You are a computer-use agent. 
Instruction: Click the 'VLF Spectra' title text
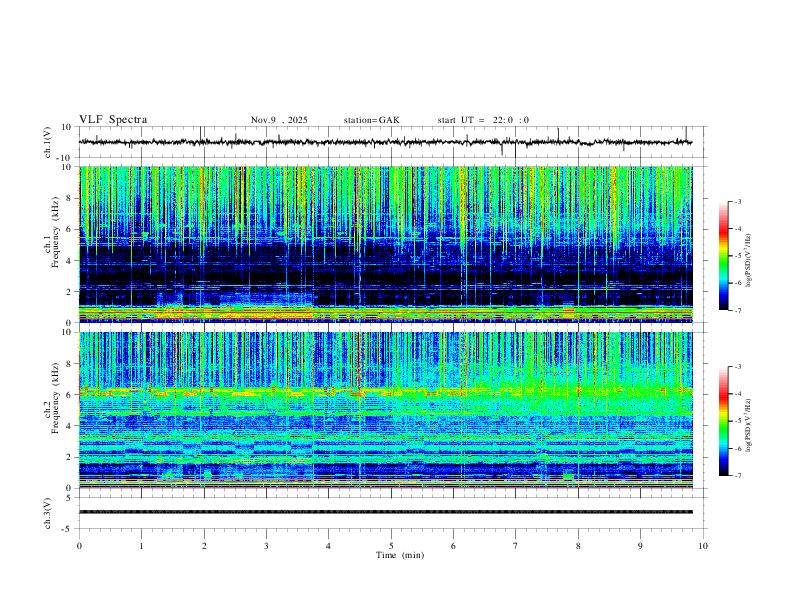113,120
